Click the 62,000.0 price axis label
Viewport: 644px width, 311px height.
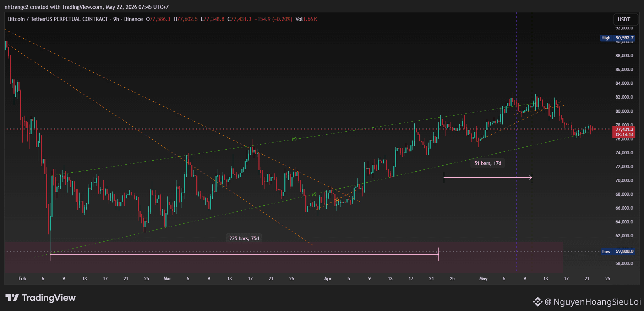click(624, 236)
